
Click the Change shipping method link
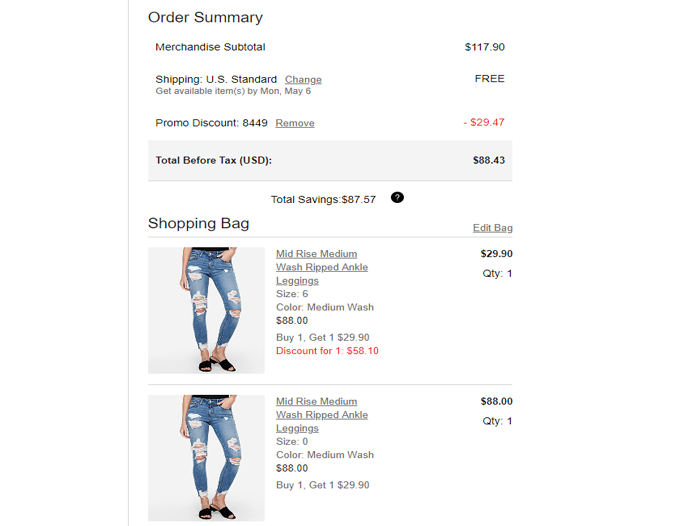coord(303,80)
